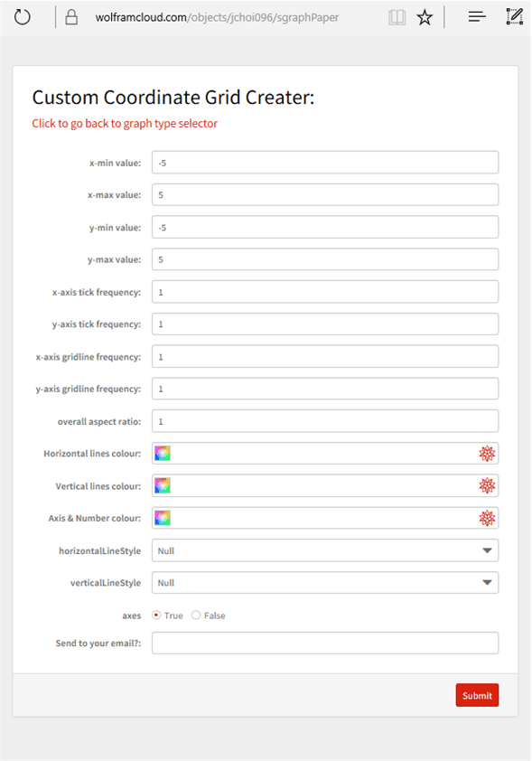This screenshot has height=761, width=532.
Task: Reload the page with the refresh icon
Action: coord(23,17)
